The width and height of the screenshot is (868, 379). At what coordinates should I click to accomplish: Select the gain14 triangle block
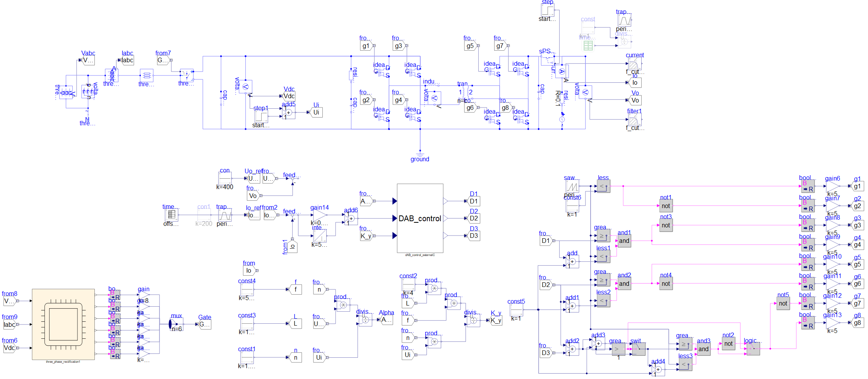[x=320, y=215]
